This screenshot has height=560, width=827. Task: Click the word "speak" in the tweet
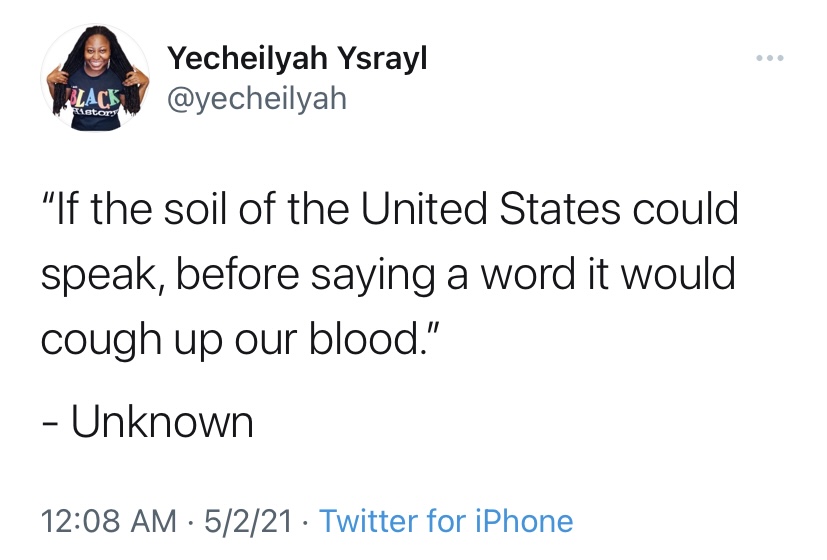tap(95, 275)
